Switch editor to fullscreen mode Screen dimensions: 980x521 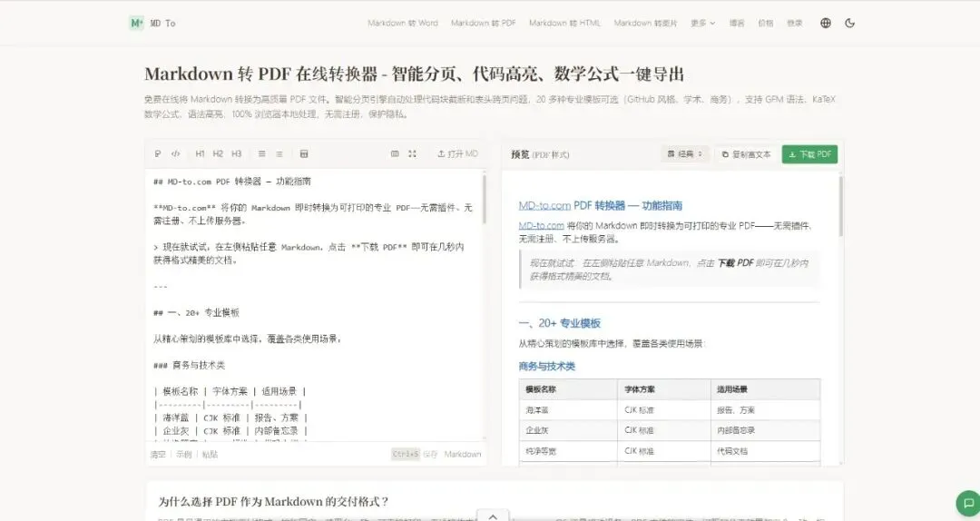pos(413,154)
